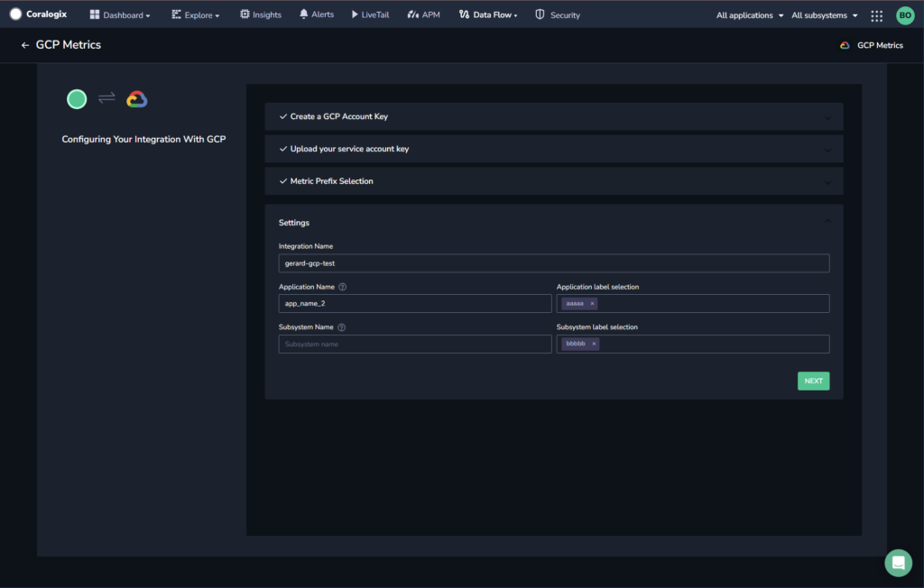Click the green Coralogix circle in the left panel
The width and height of the screenshot is (924, 588).
point(77,99)
